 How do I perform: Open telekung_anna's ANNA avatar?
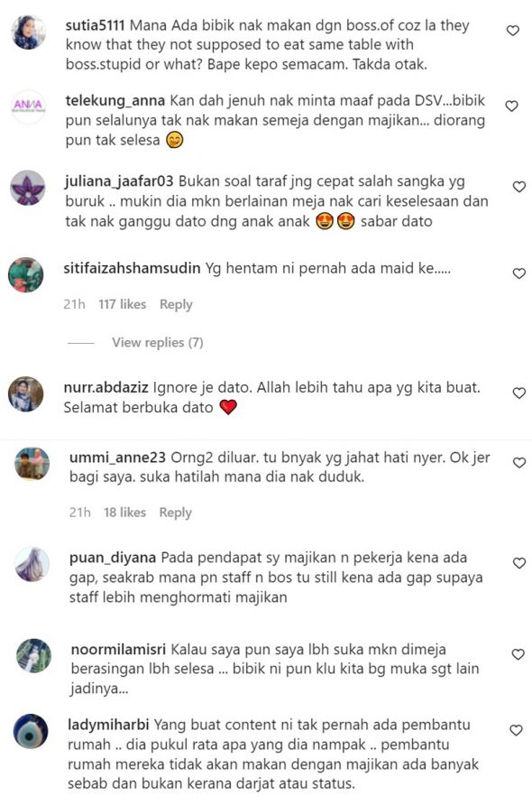click(x=28, y=106)
